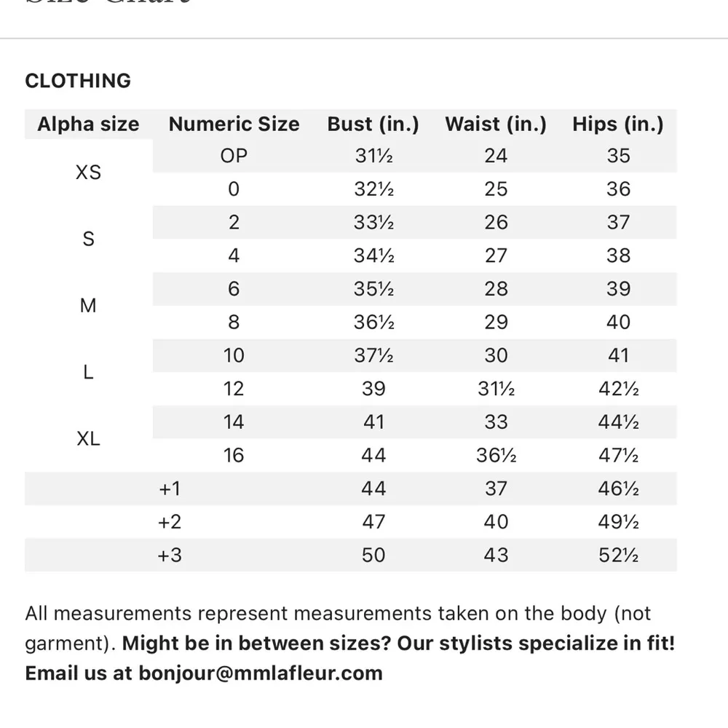This screenshot has width=728, height=728.
Task: Select the S alpha size cell
Action: (x=88, y=239)
